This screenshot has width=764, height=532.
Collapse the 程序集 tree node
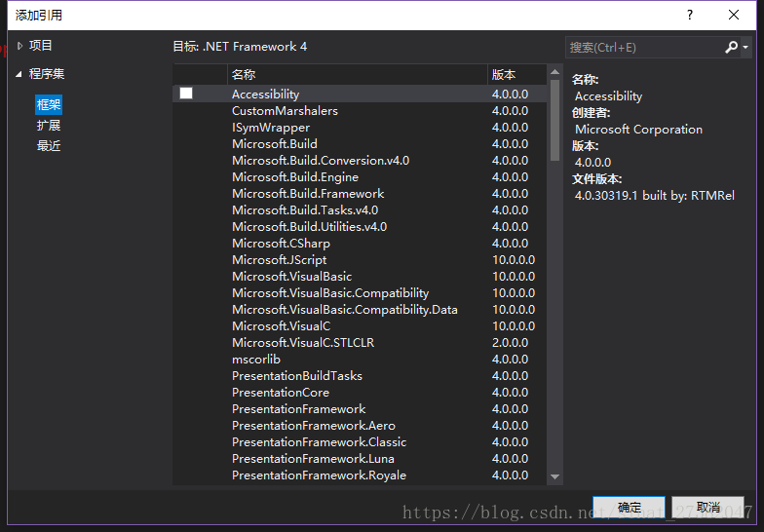19,74
